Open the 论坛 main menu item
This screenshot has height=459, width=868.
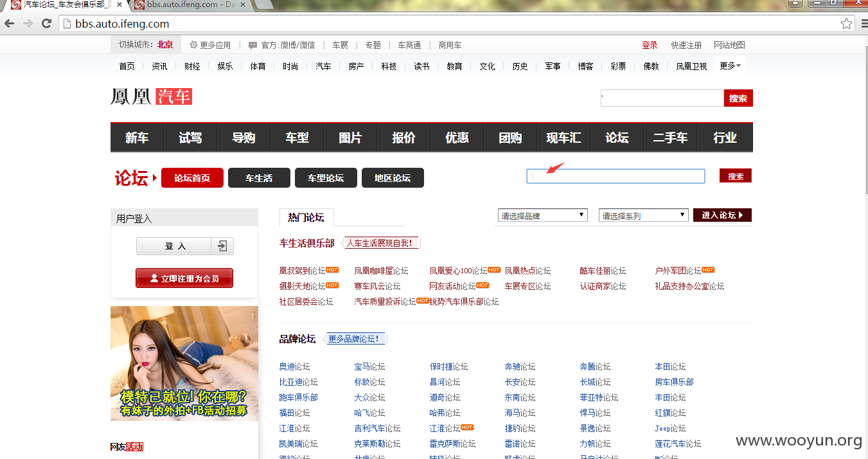[x=617, y=138]
